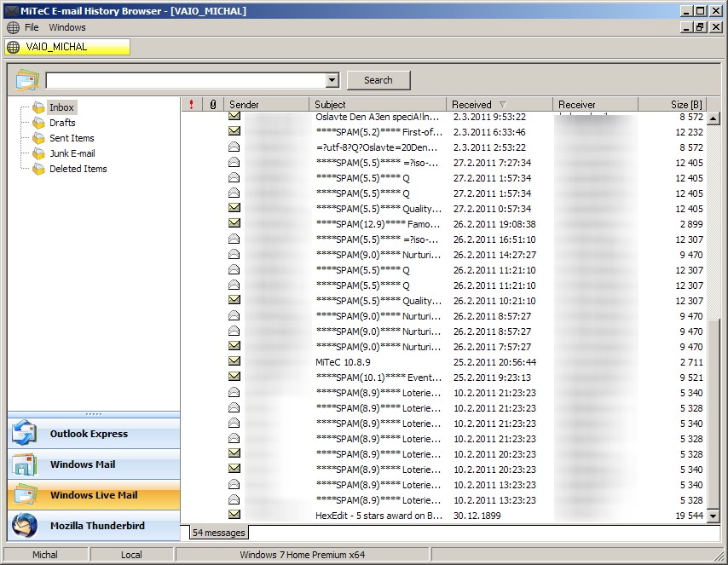Open Outlook Express mail source
728x565 pixels.
click(94, 434)
